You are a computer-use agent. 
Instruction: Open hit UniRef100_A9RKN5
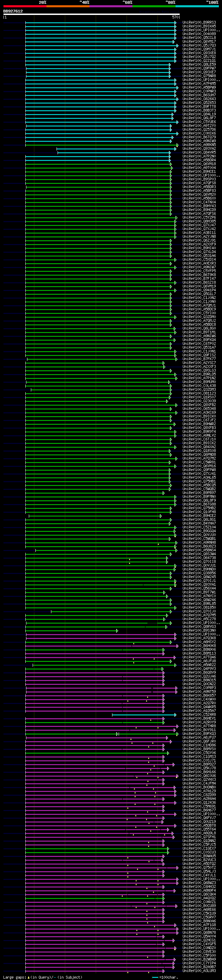[199, 145]
